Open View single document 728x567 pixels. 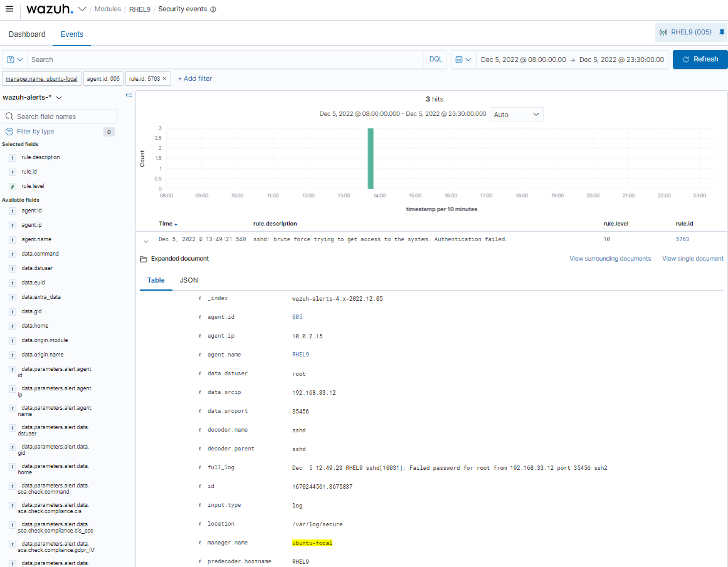point(693,259)
